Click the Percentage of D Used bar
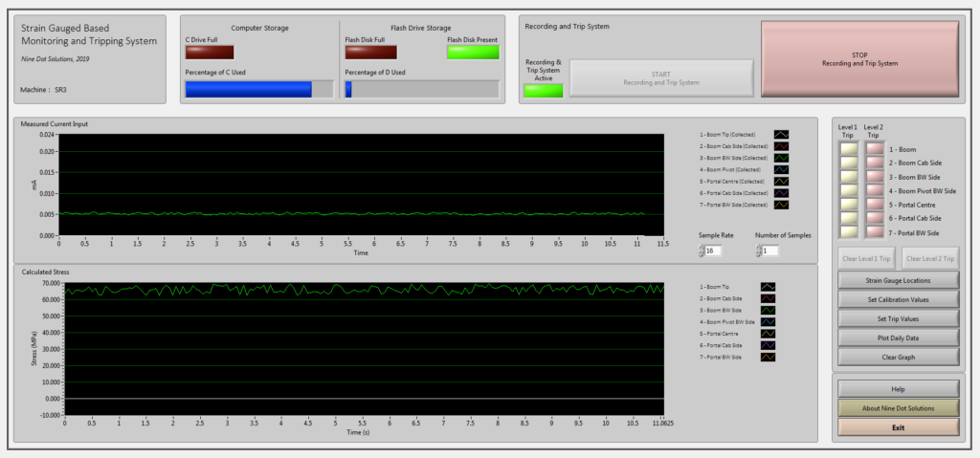This screenshot has height=458, width=980. pyautogui.click(x=422, y=89)
